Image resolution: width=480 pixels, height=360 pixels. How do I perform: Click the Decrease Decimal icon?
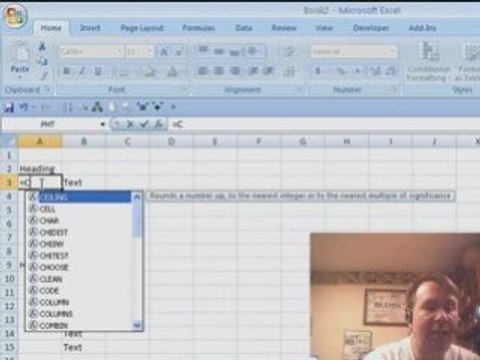pyautogui.click(x=391, y=71)
